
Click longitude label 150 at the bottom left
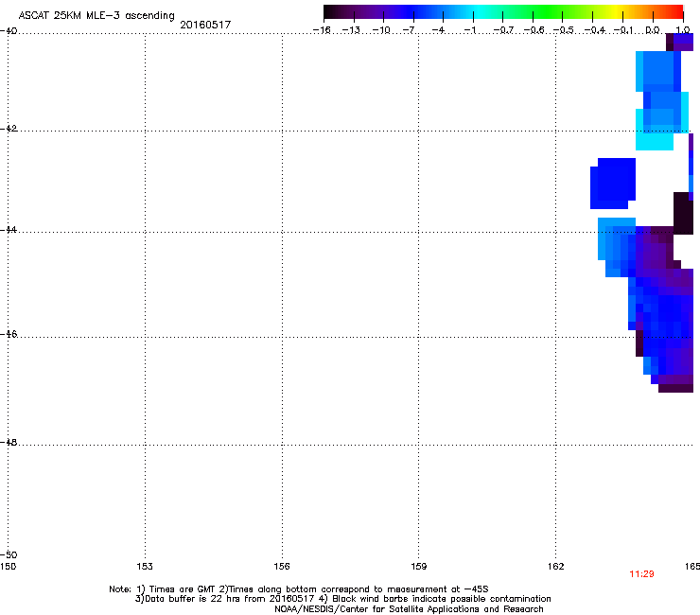8,567
